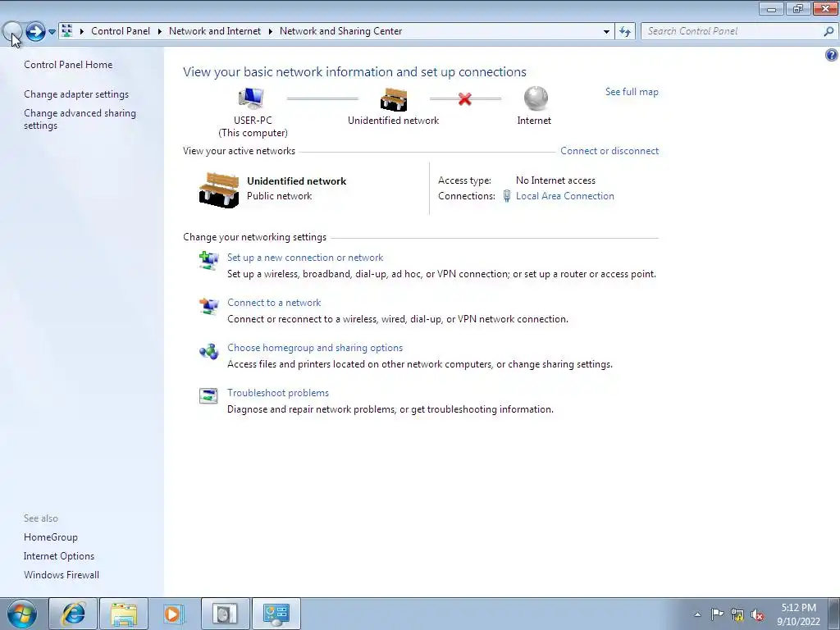
Task: Click the USER-PC computer icon
Action: point(251,98)
